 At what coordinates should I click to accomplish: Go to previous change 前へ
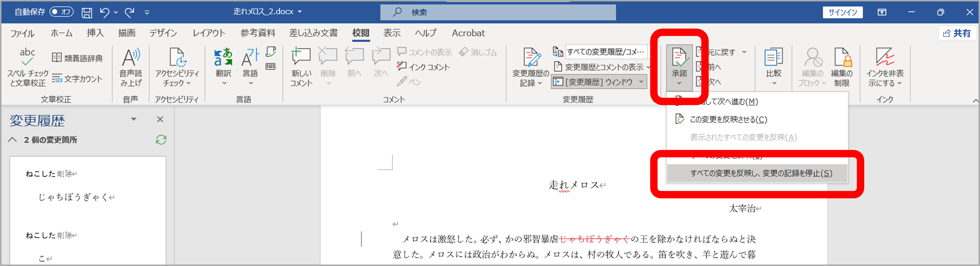709,67
